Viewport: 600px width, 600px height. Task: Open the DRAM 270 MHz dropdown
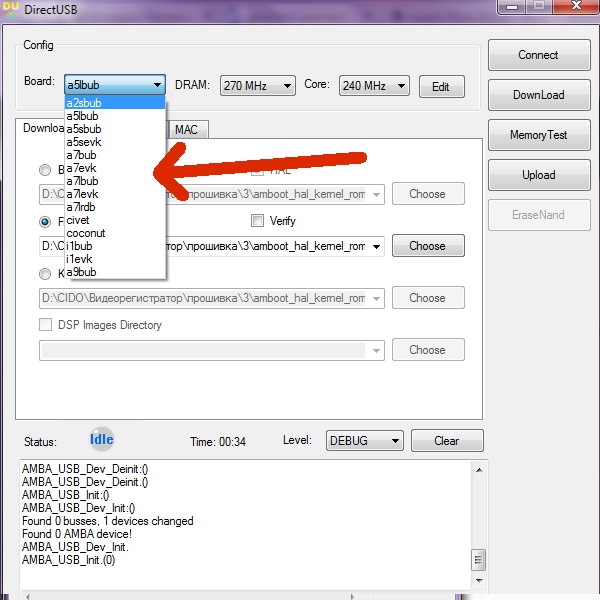coord(258,86)
